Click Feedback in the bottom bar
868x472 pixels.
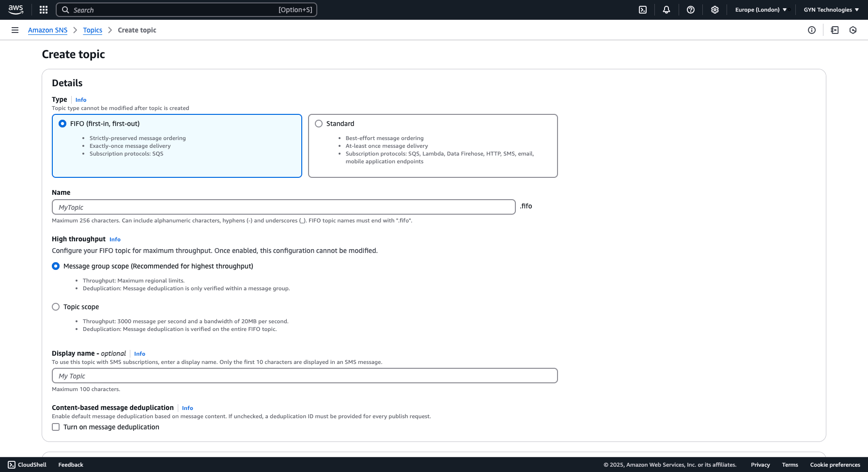tap(70, 464)
